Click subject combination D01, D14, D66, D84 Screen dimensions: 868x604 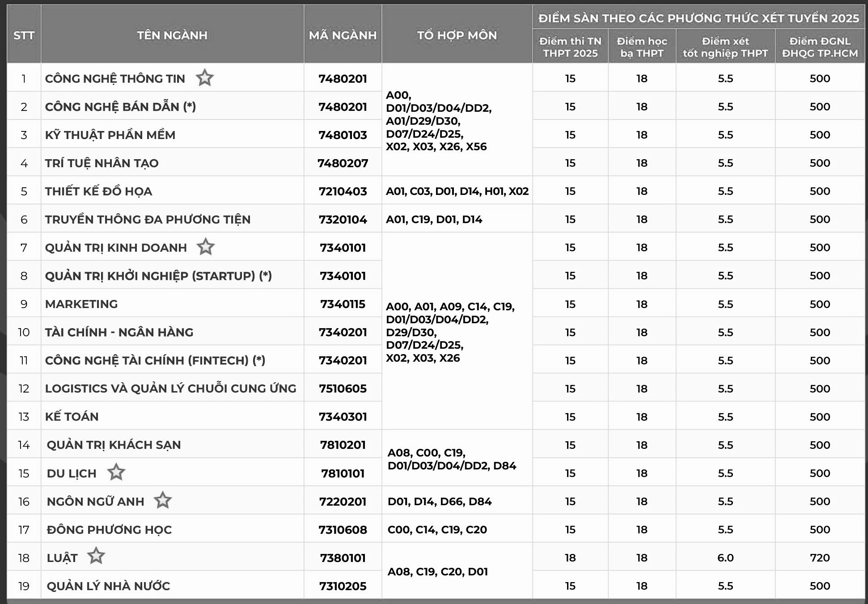click(440, 502)
